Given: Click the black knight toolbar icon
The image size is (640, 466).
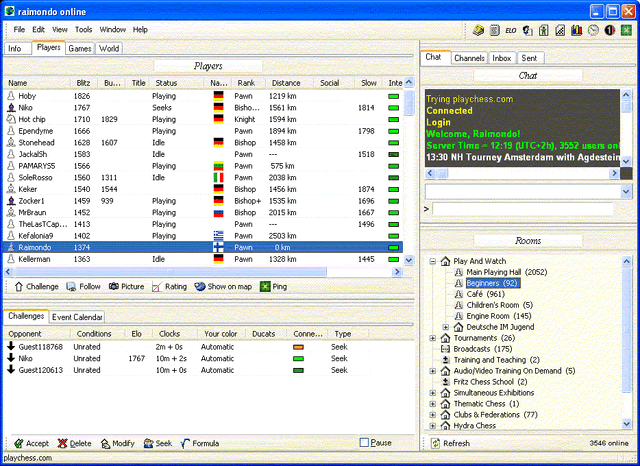Looking at the screenshot, I should [x=527, y=30].
